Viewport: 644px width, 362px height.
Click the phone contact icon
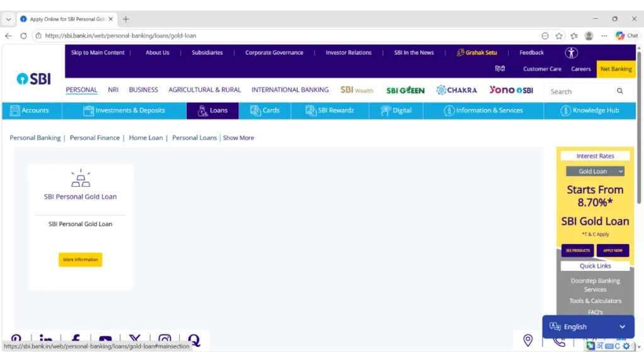coord(559,341)
